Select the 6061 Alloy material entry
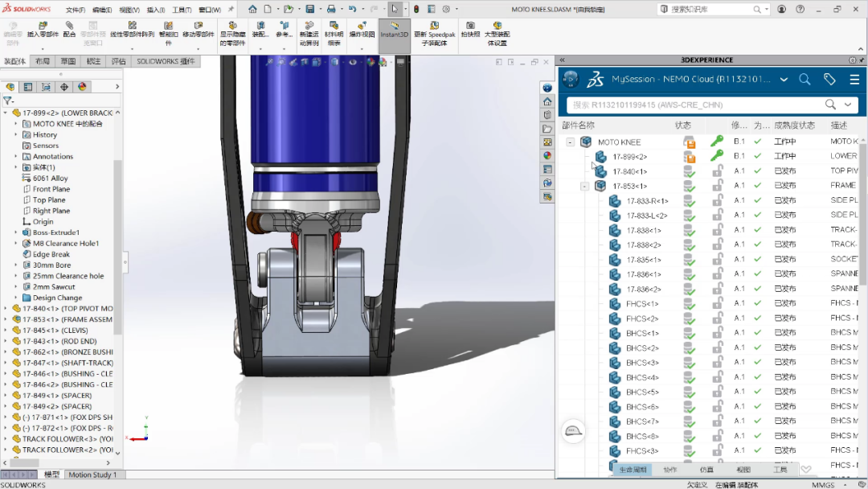Image resolution: width=868 pixels, height=489 pixels. [x=51, y=178]
